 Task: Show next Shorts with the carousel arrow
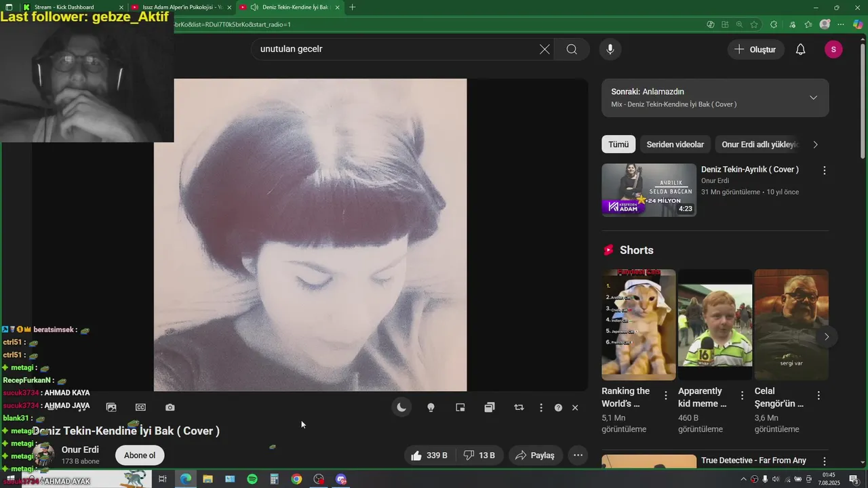(x=826, y=336)
